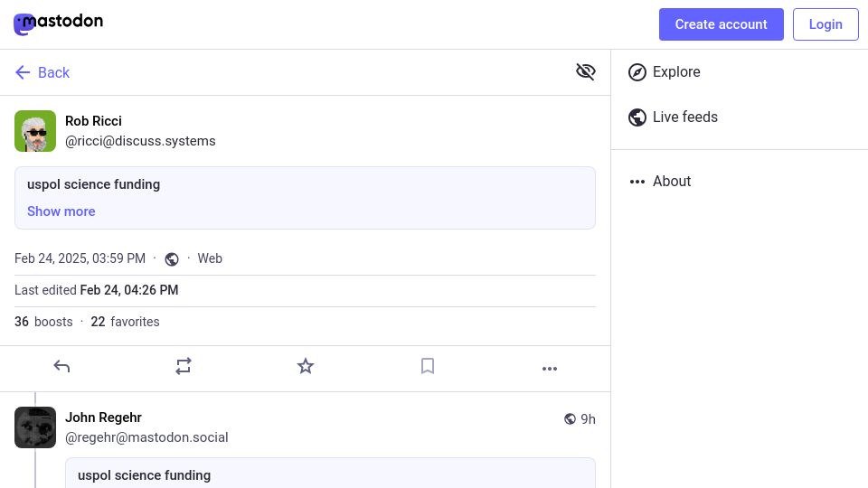868x488 pixels.
Task: Open John Regehr's profile name
Action: pyautogui.click(x=103, y=418)
